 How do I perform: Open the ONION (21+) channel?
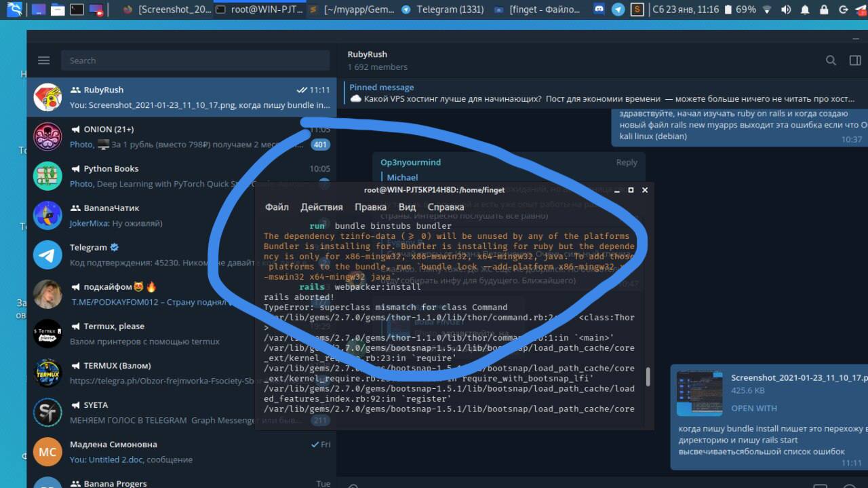point(182,137)
